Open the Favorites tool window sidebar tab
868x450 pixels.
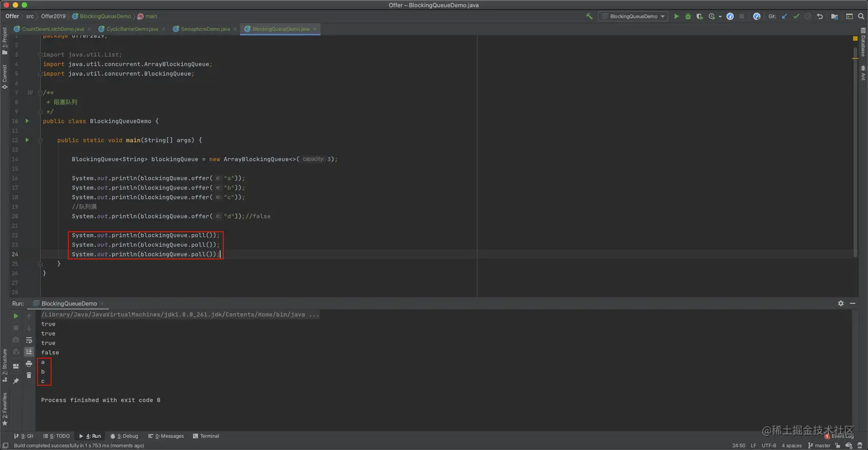coord(5,409)
